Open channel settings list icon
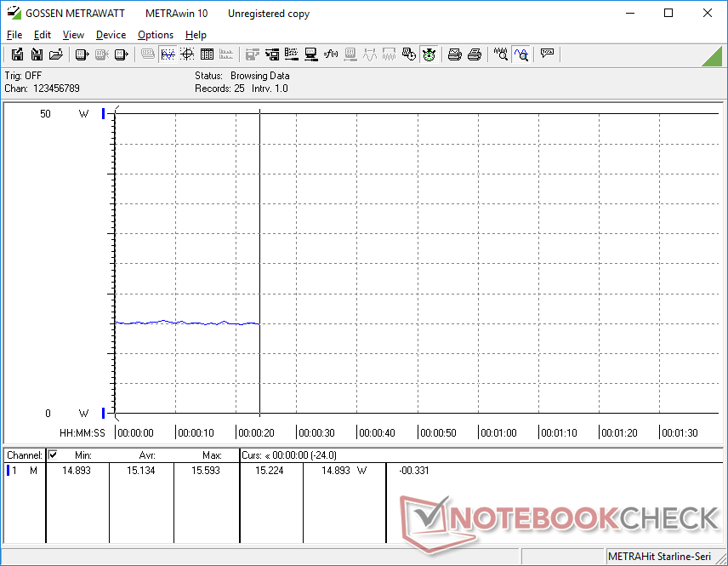 (x=291, y=54)
